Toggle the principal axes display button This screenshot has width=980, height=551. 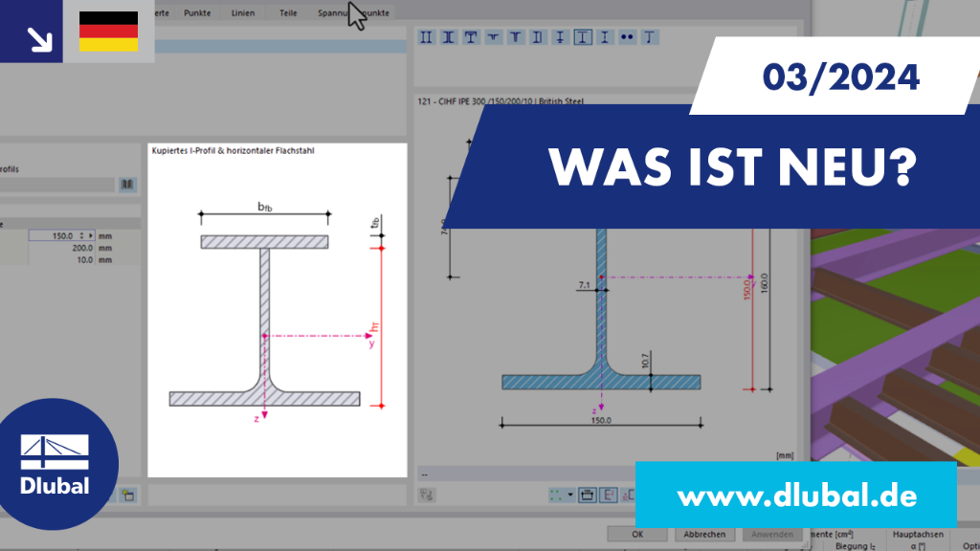tap(608, 496)
